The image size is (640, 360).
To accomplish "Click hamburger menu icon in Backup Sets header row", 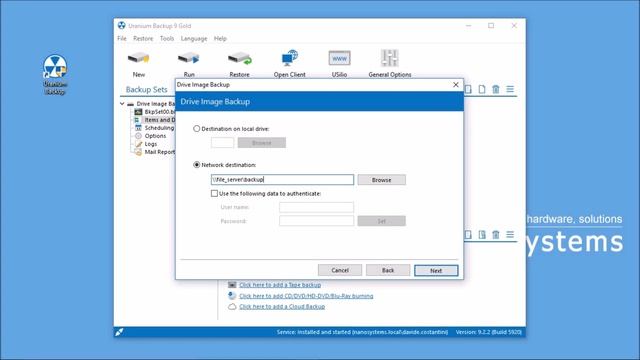I will (x=510, y=89).
